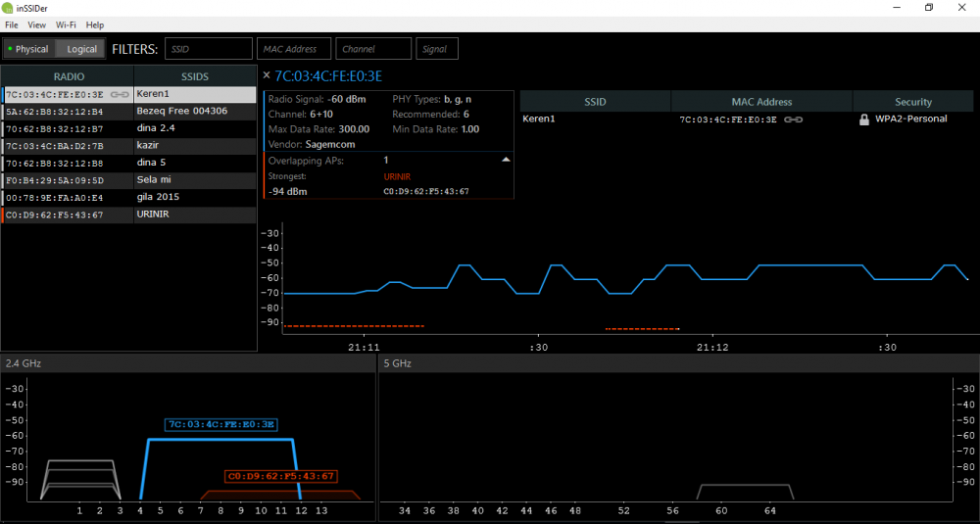The height and width of the screenshot is (524, 980).
Task: Switch to Logical view mode
Action: [x=81, y=49]
